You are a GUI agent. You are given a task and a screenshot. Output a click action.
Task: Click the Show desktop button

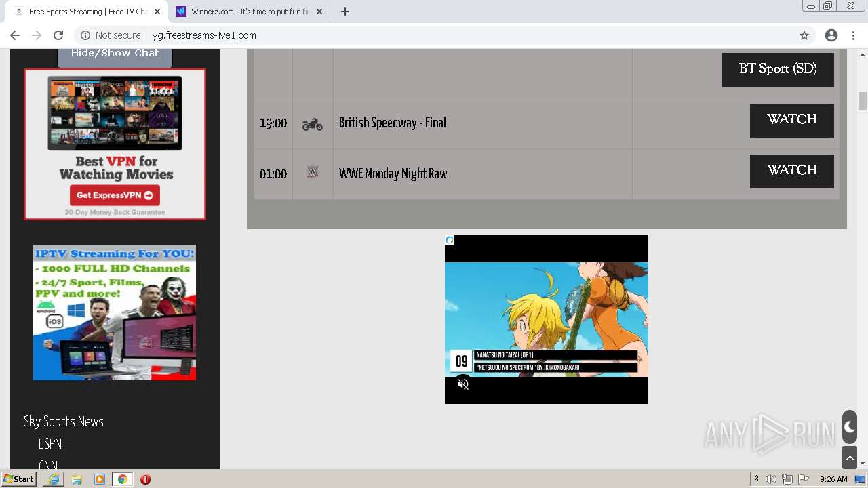[x=861, y=479]
